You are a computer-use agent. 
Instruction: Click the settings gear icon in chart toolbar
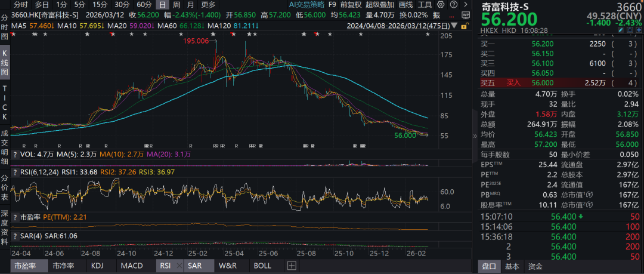click(x=441, y=5)
